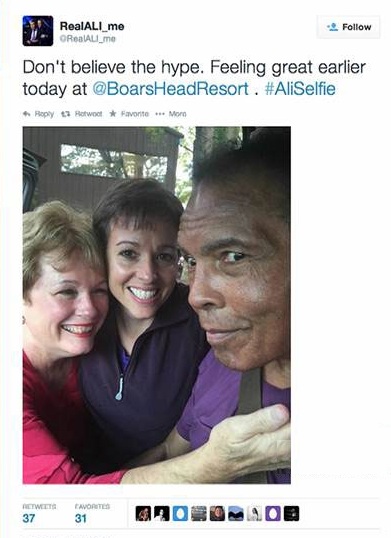Open the purple egg avatar profile
The width and height of the screenshot is (391, 538).
[273, 514]
